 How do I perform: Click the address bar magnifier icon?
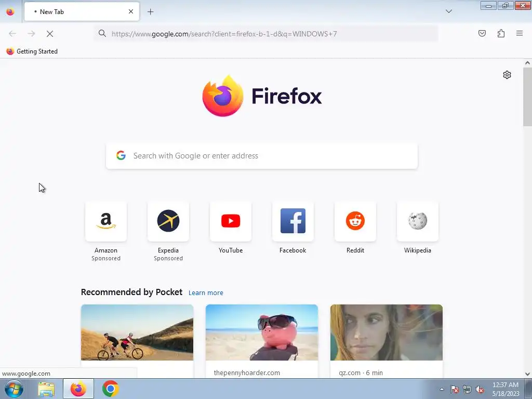[x=102, y=33]
